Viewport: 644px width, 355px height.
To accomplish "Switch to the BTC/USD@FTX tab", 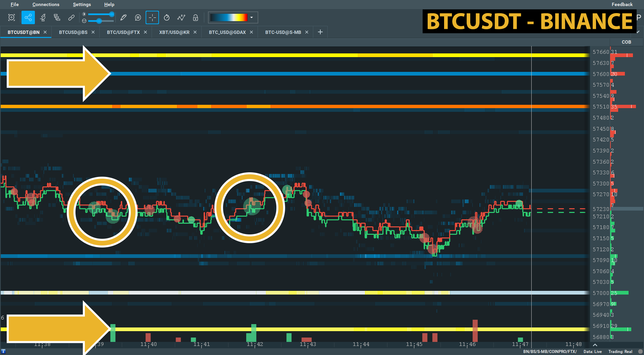I will point(123,32).
